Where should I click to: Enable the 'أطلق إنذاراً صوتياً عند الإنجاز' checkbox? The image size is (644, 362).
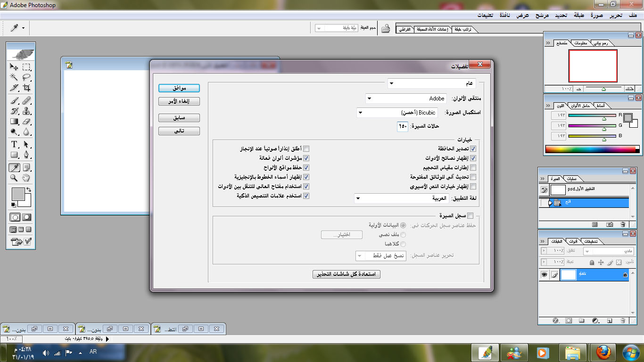pos(306,149)
